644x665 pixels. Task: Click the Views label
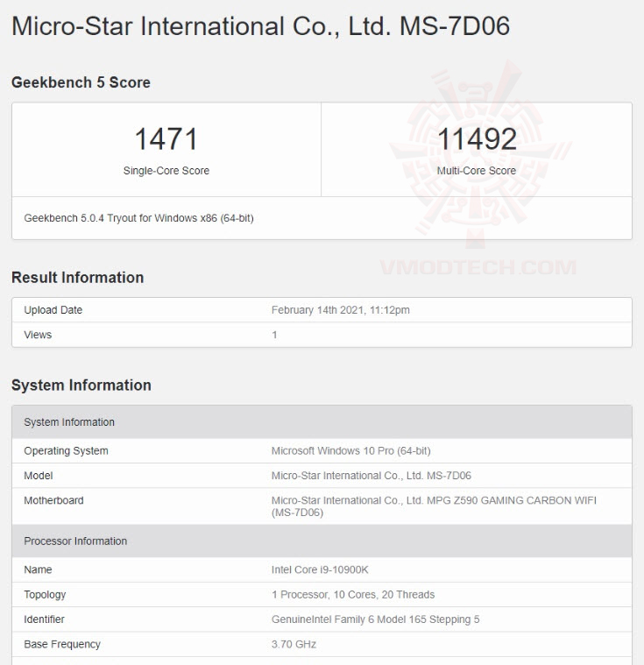pyautogui.click(x=38, y=335)
